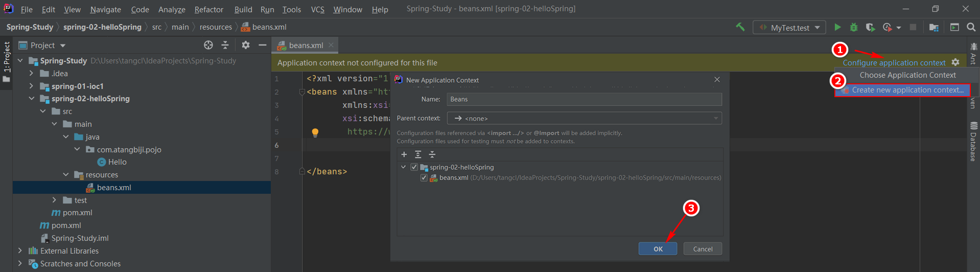Open the Ant tool window

point(973,54)
